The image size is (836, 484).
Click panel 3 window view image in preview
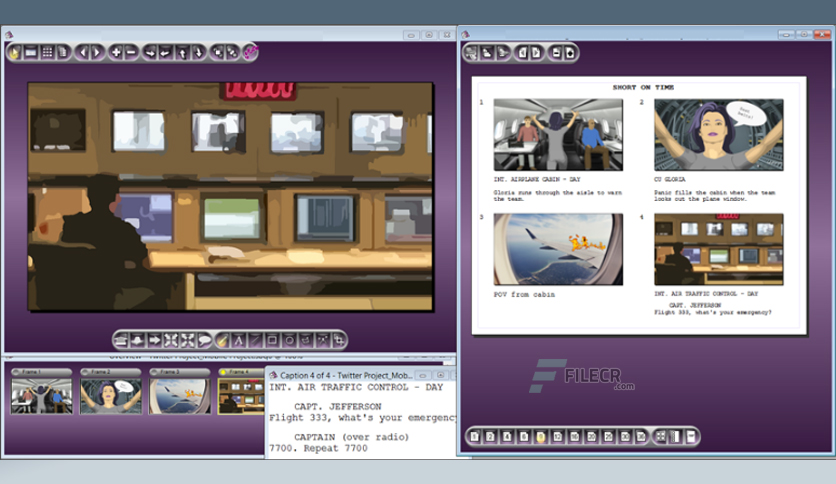pyautogui.click(x=558, y=249)
